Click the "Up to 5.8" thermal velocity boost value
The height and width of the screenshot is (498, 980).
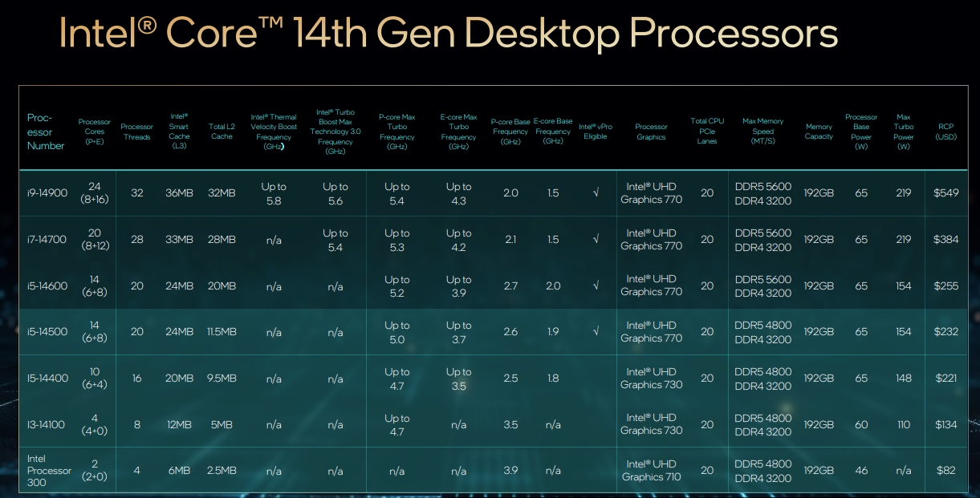(274, 193)
